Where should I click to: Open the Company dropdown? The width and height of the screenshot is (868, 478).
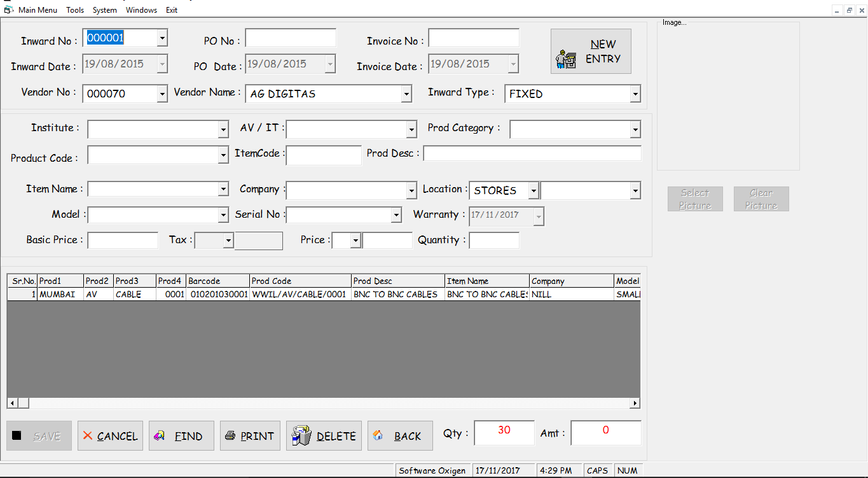pos(411,191)
